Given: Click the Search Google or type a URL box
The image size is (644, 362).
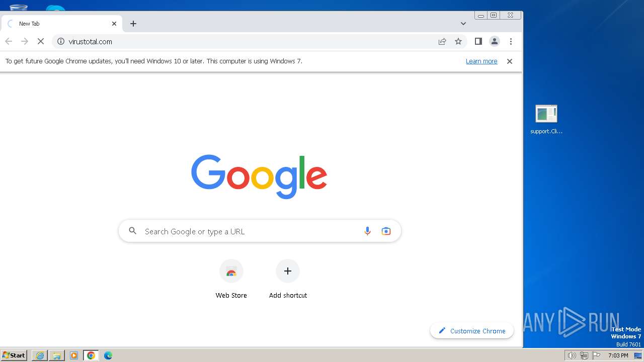Looking at the screenshot, I should (260, 231).
